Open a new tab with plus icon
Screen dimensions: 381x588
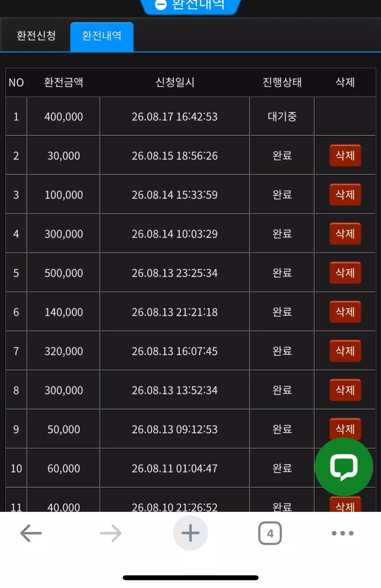tap(190, 533)
